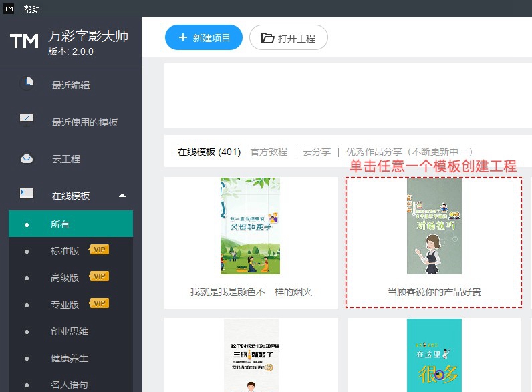532x392 pixels.
Task: Switch to the 在线模板 (401) tab
Action: (209, 152)
